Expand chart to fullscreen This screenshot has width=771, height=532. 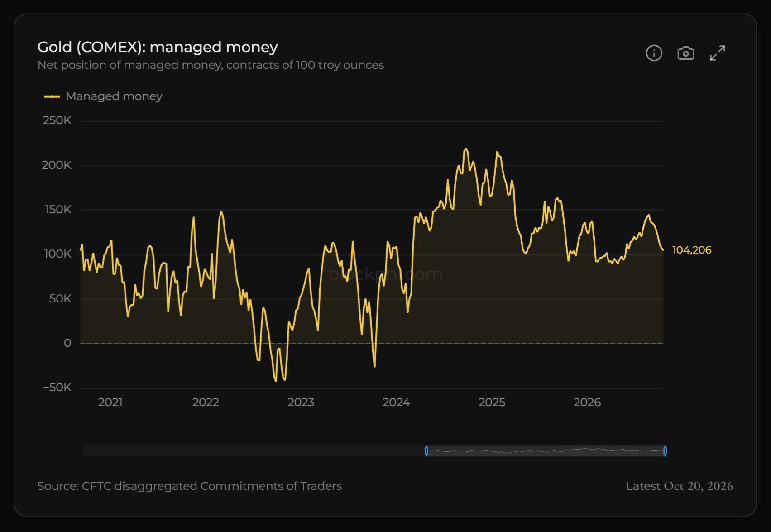(718, 53)
